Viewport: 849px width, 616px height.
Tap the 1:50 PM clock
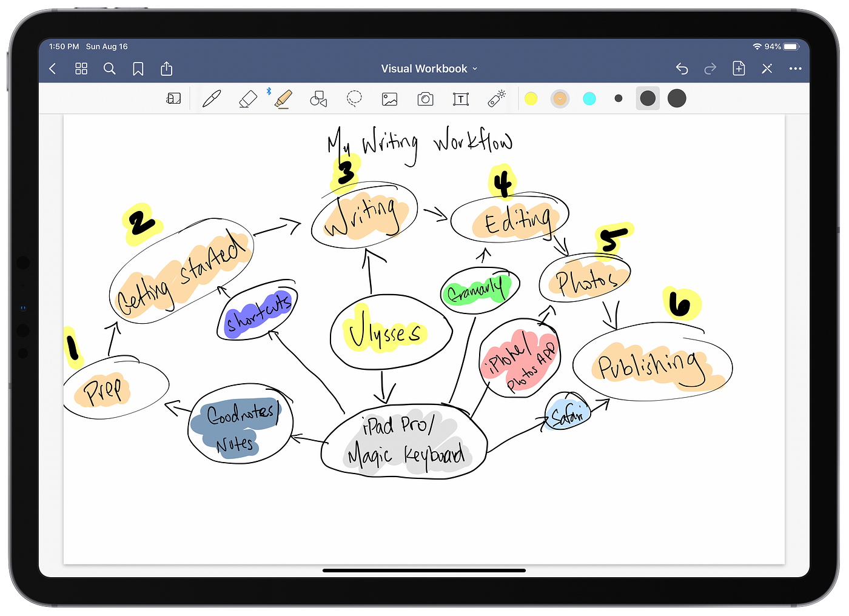click(x=64, y=47)
